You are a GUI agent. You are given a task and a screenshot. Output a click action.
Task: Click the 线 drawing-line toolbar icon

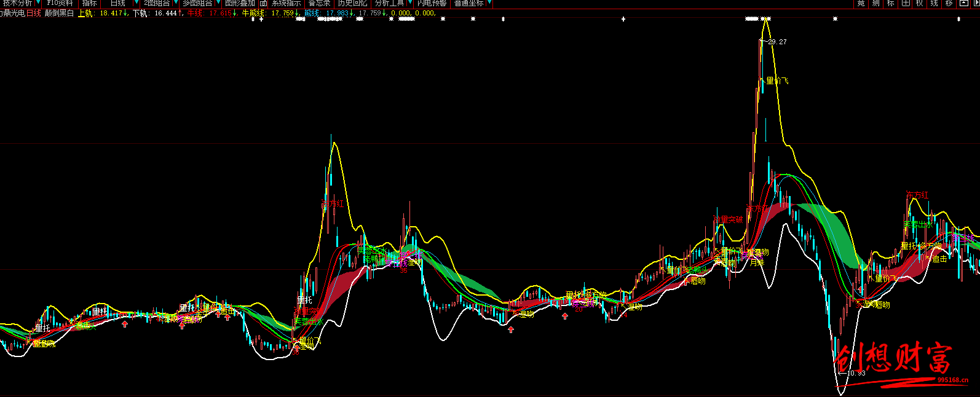tap(935, 3)
